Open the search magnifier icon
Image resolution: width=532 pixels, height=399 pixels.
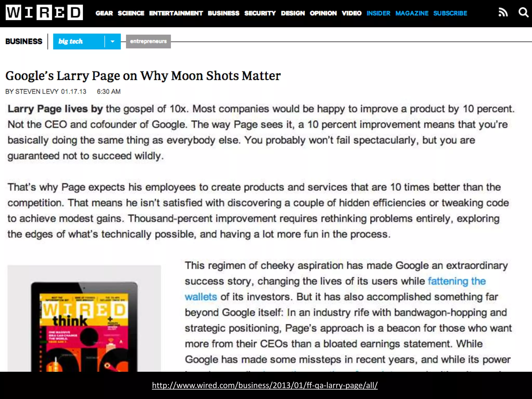pyautogui.click(x=523, y=12)
